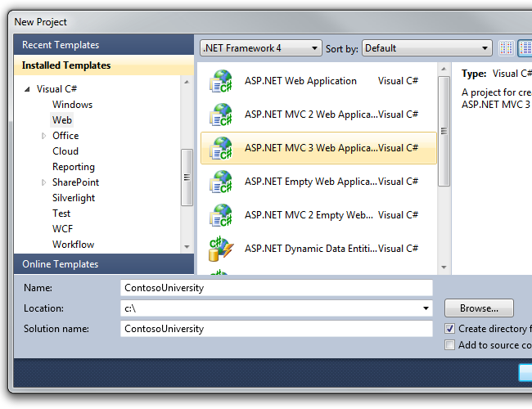
Task: Click project template list scroll up arrow
Action: coord(444,70)
